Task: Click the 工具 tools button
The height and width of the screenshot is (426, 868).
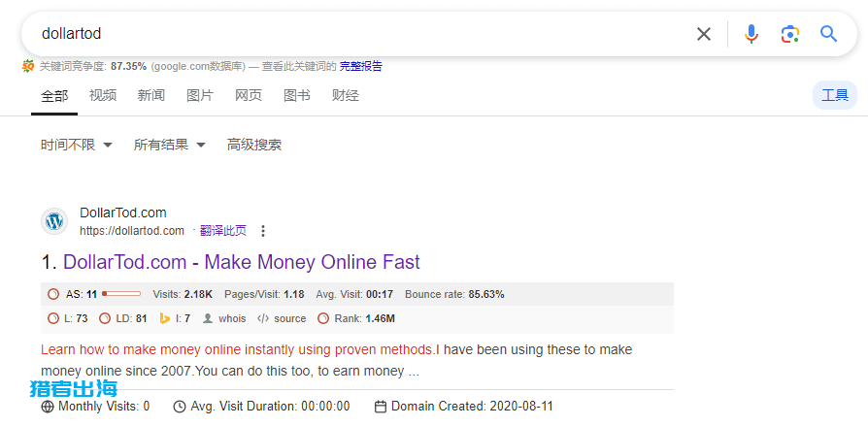Action: [835, 95]
